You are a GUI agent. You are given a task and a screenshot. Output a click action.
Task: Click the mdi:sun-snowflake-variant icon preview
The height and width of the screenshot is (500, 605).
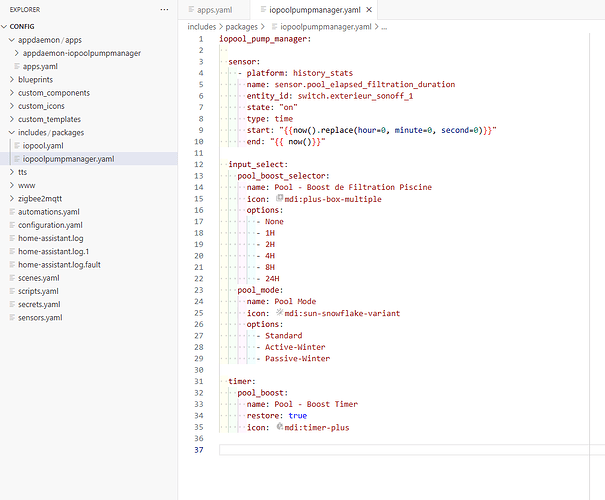(280, 312)
